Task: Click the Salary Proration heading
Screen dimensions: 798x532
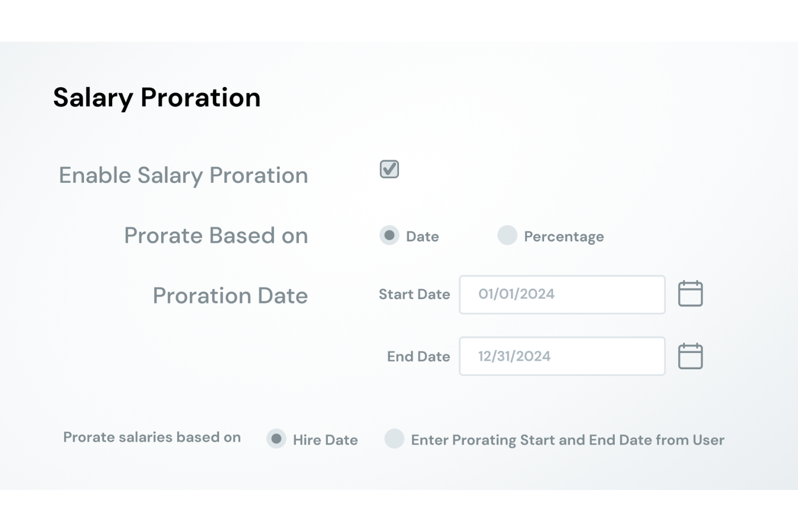Action: point(157,97)
